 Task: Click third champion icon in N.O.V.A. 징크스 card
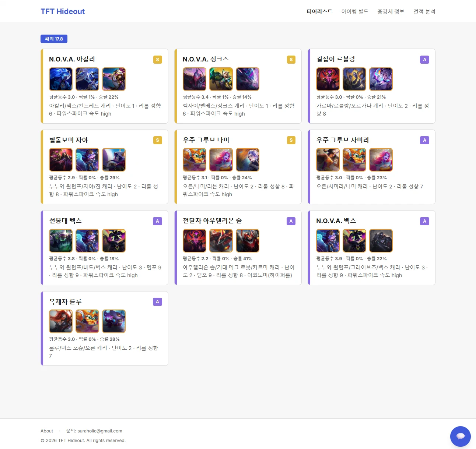pyautogui.click(x=248, y=79)
